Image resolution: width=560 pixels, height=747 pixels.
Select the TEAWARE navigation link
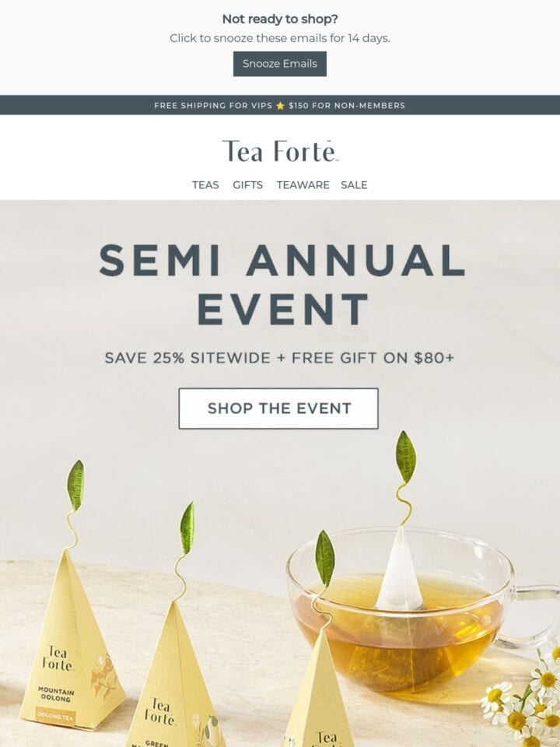coord(303,185)
